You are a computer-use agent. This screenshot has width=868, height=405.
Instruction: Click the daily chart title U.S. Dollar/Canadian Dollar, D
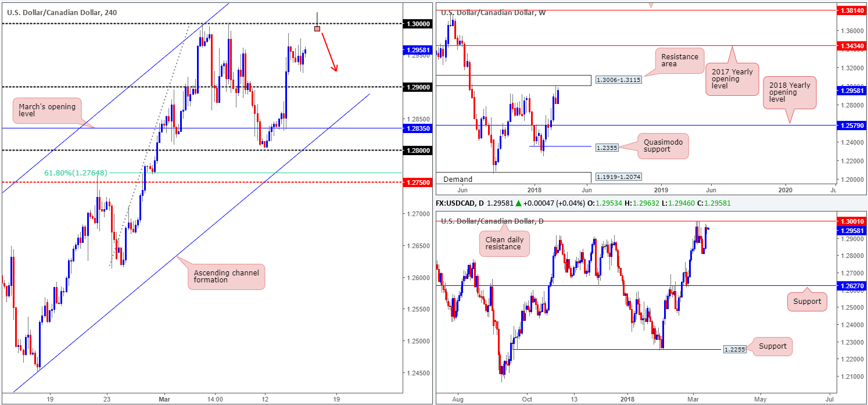pos(492,221)
